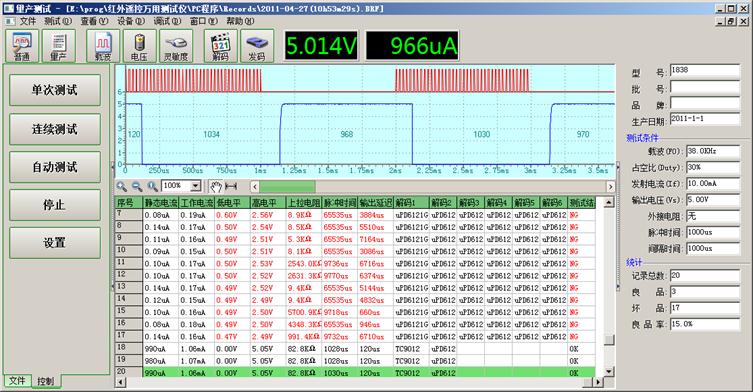Click the 1034 pulse width label in waveform
This screenshot has width=753, height=392.
tap(211, 135)
